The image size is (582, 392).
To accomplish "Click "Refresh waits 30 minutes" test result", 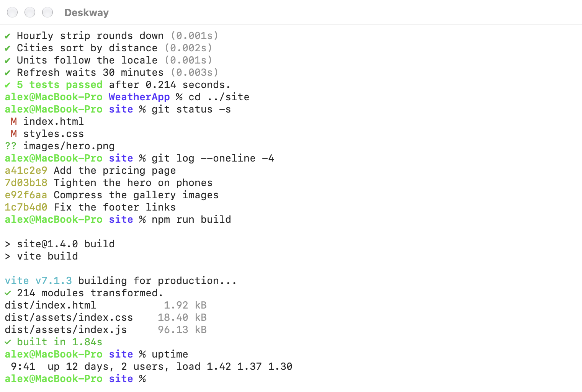I will click(x=111, y=72).
